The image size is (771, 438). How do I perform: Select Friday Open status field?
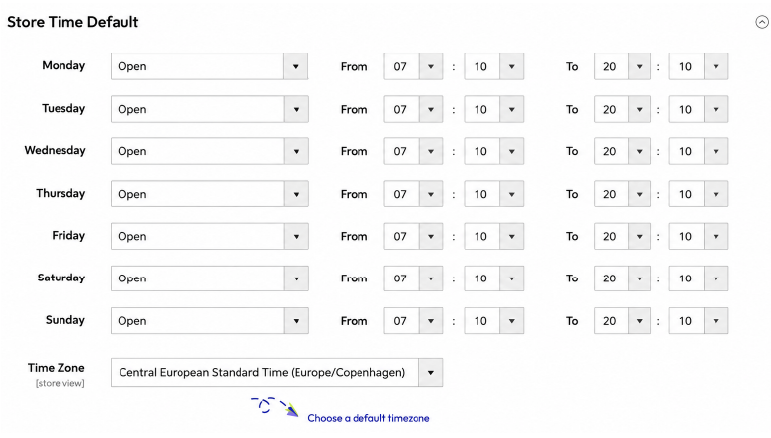coord(209,236)
